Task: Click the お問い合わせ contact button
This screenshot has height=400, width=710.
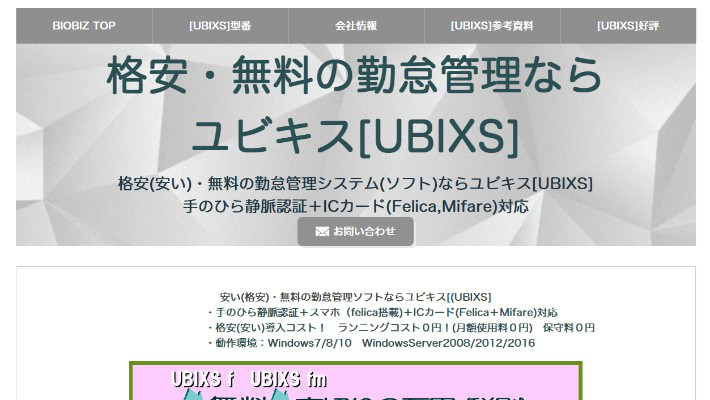Action: point(355,231)
